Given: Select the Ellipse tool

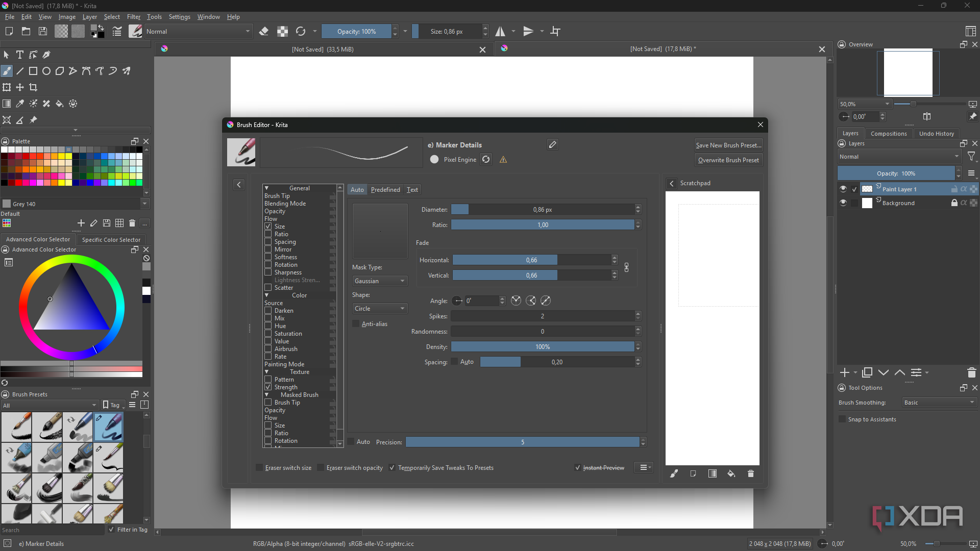Looking at the screenshot, I should [x=46, y=71].
